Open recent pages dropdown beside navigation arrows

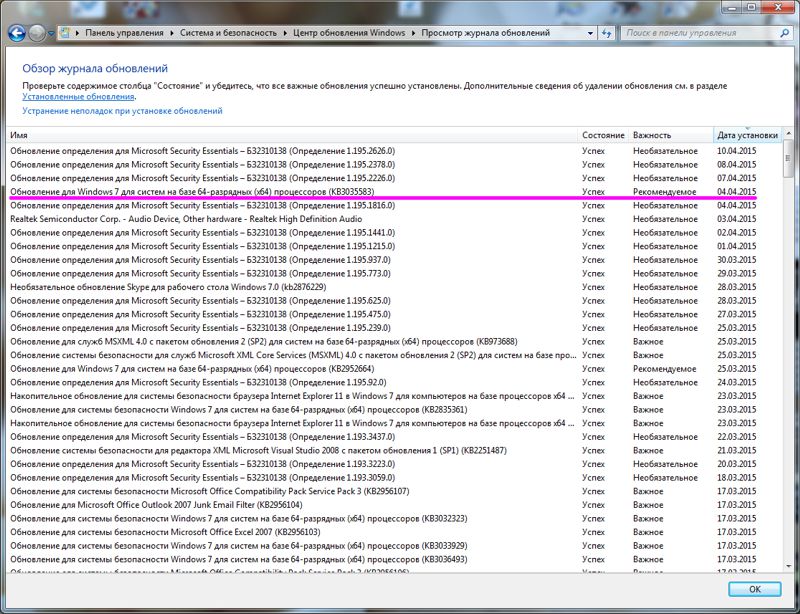point(51,34)
